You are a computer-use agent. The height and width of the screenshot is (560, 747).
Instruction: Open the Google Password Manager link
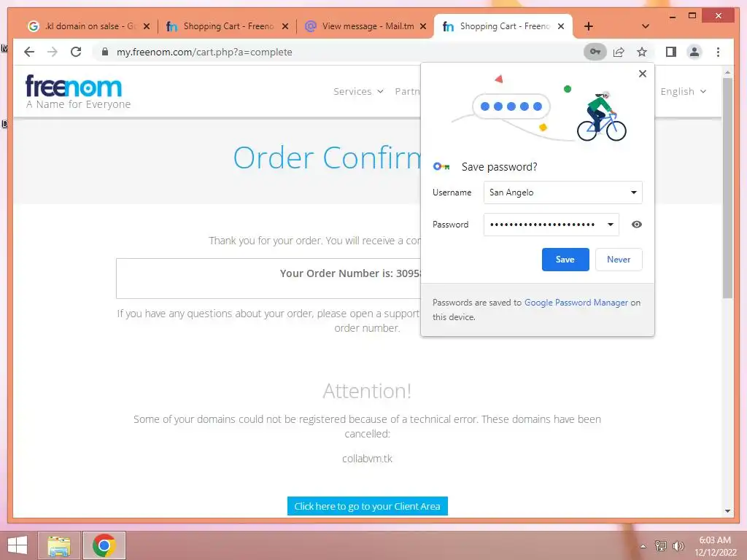576,303
